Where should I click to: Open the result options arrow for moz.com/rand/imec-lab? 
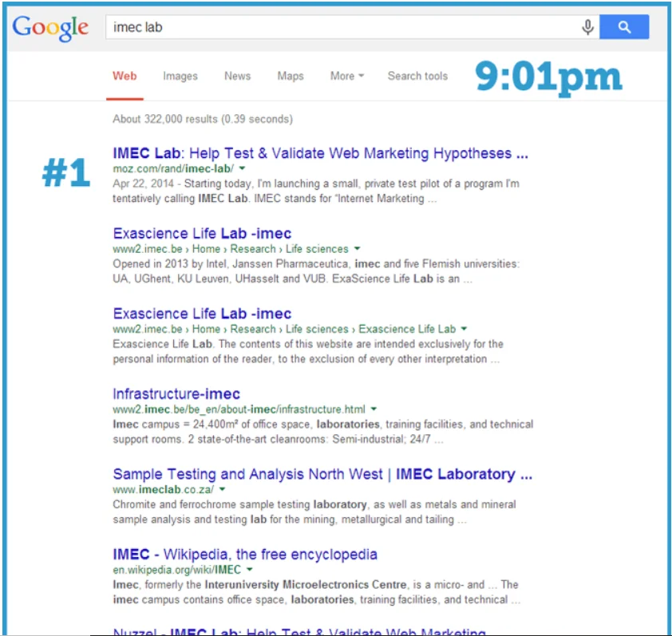click(242, 168)
